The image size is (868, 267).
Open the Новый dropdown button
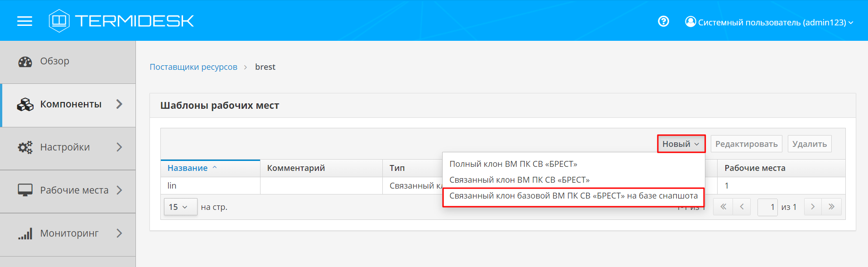tap(681, 144)
